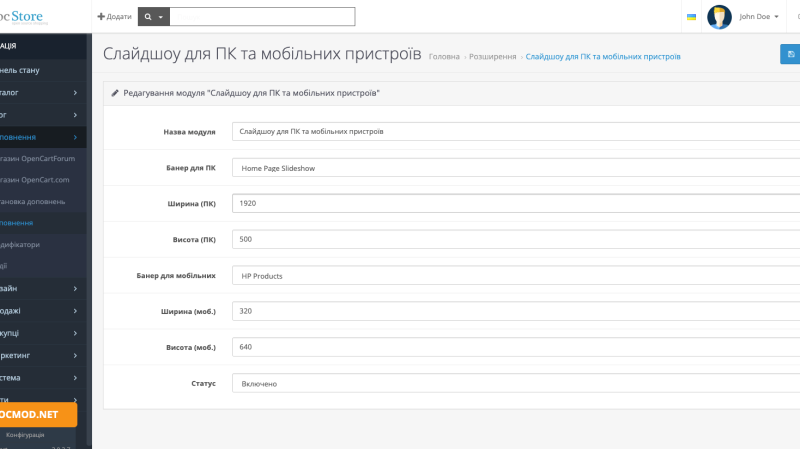Focus the Ширина (моб.) field
Image resolution: width=800 pixels, height=450 pixels.
click(516, 311)
